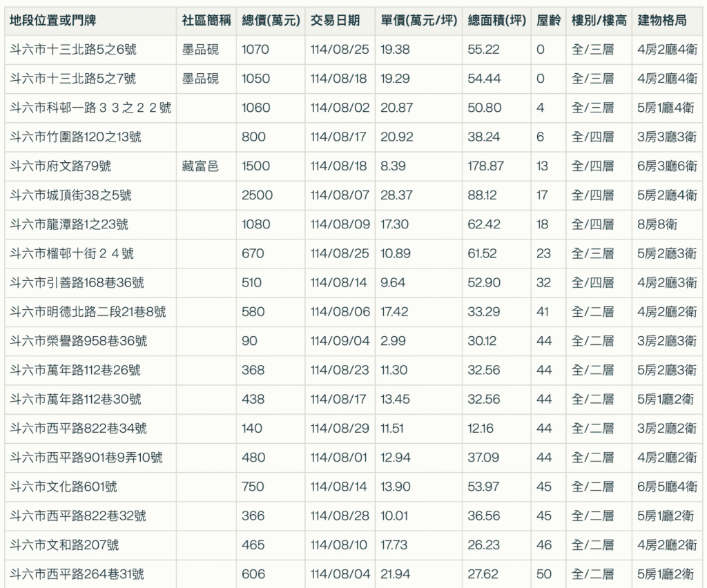Image resolution: width=707 pixels, height=588 pixels.
Task: Select address 斗六市城頂街38之5號
Action: (71, 195)
